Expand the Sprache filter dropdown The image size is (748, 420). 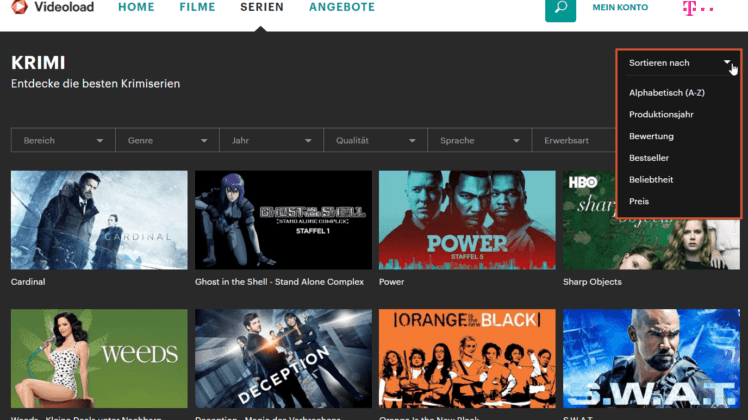click(479, 140)
